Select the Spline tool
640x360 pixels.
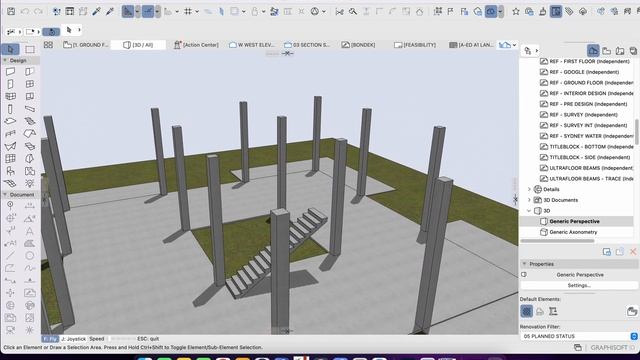tap(30, 268)
